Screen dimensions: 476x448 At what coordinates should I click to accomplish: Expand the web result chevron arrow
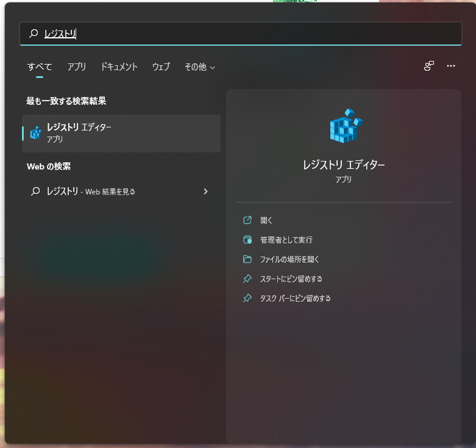click(205, 191)
